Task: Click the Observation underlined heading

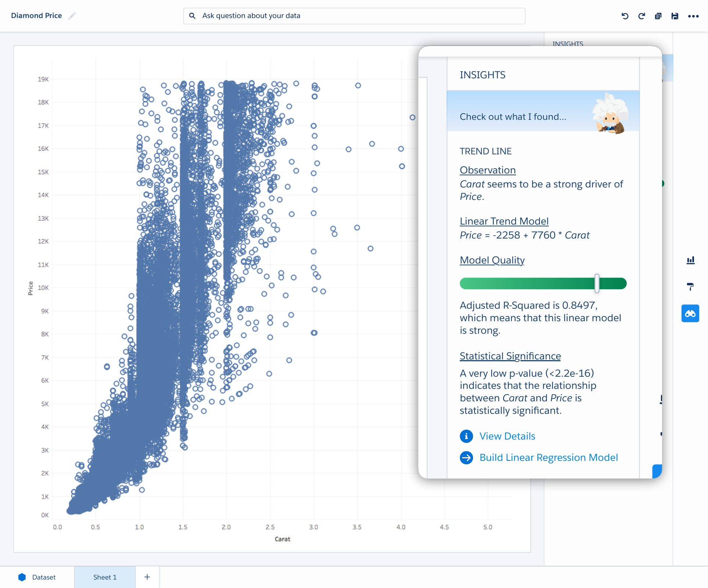Action: 488,170
